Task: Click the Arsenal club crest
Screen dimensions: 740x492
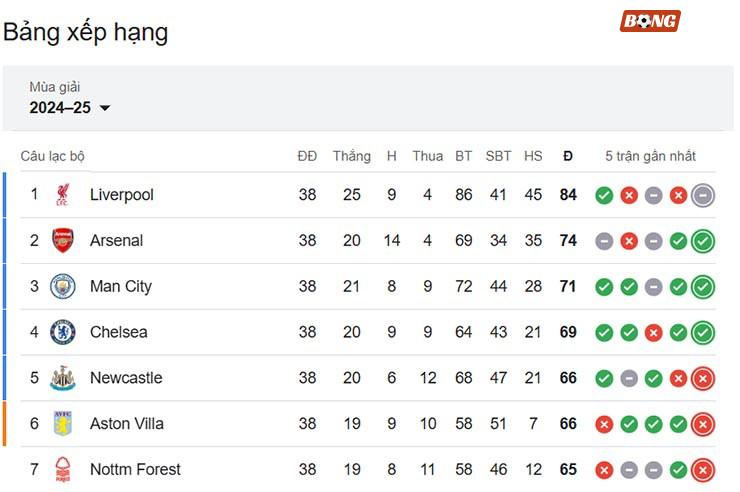Action: (x=63, y=241)
